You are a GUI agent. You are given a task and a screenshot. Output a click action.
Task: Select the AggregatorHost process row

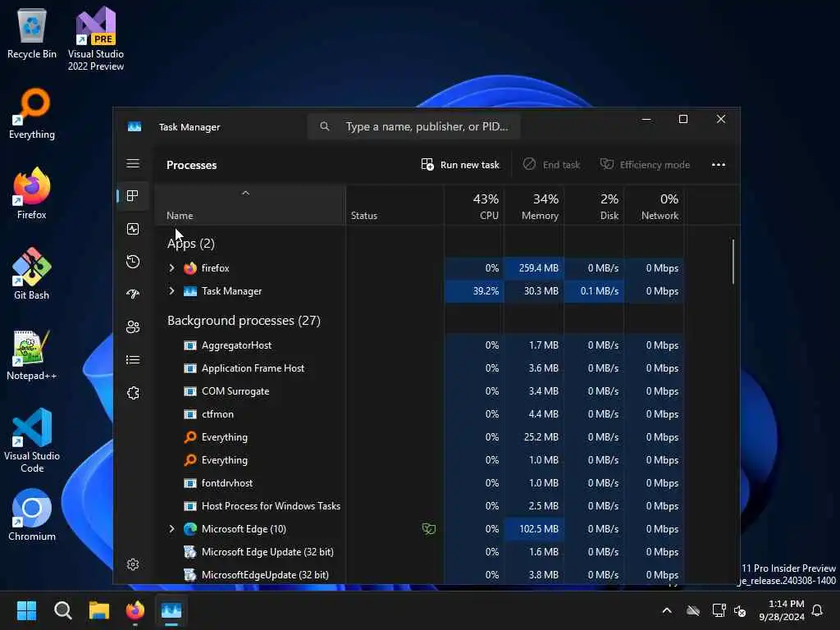(419, 345)
